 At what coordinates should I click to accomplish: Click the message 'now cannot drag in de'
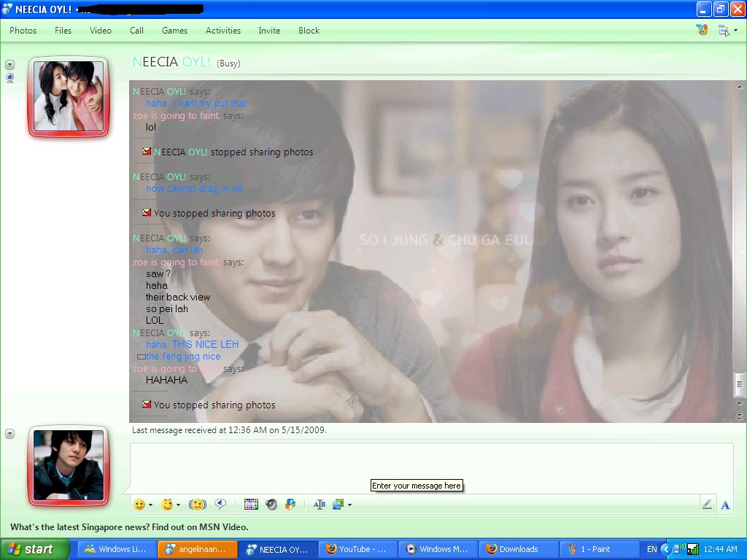click(194, 189)
